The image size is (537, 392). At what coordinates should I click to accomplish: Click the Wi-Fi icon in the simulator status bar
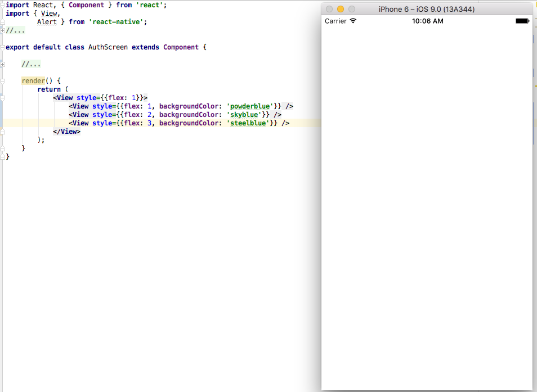pyautogui.click(x=353, y=21)
